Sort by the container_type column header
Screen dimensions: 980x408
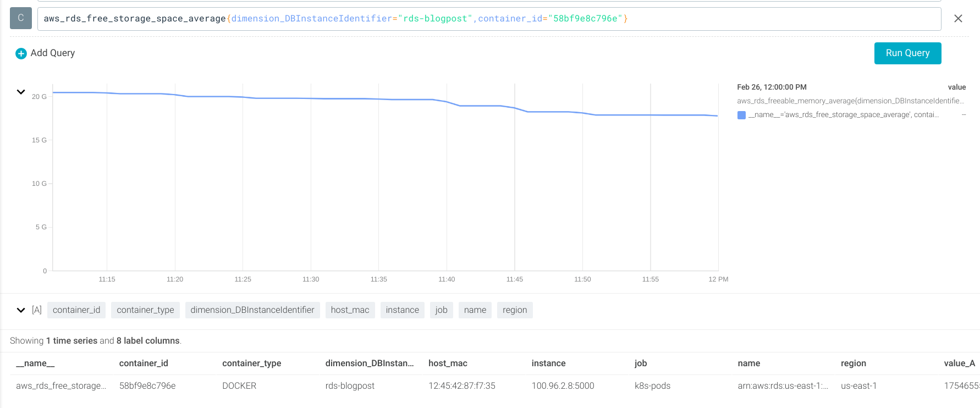[x=251, y=363]
